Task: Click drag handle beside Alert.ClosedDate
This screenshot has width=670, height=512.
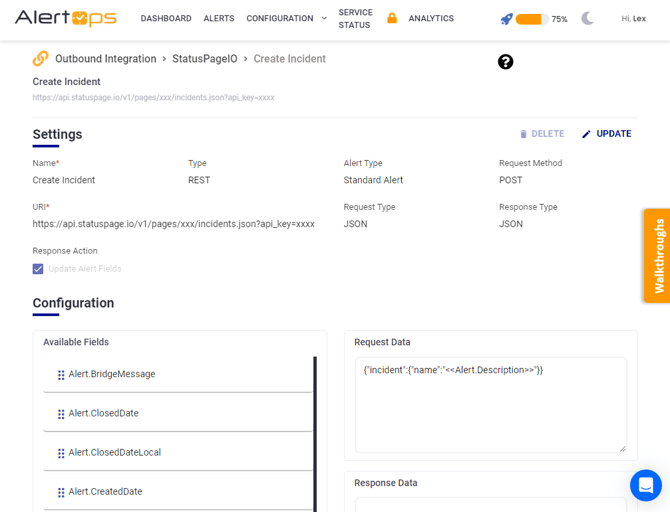Action: coord(61,414)
